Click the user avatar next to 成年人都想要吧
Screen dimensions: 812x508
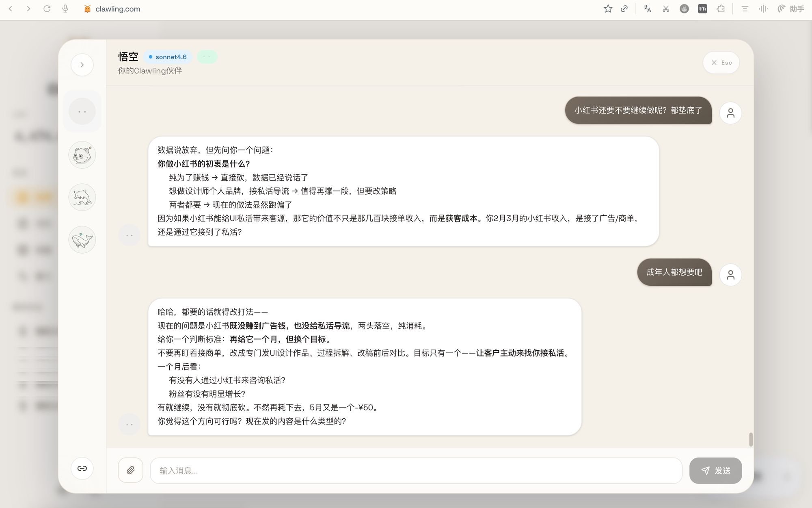[730, 275]
